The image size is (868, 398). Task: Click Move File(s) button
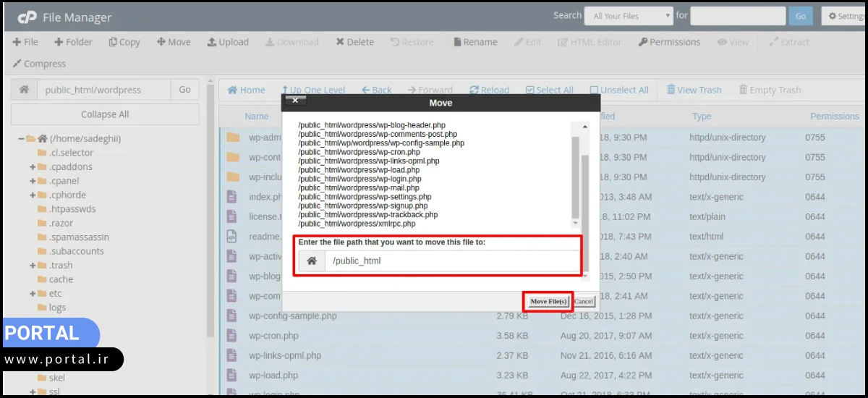point(548,302)
